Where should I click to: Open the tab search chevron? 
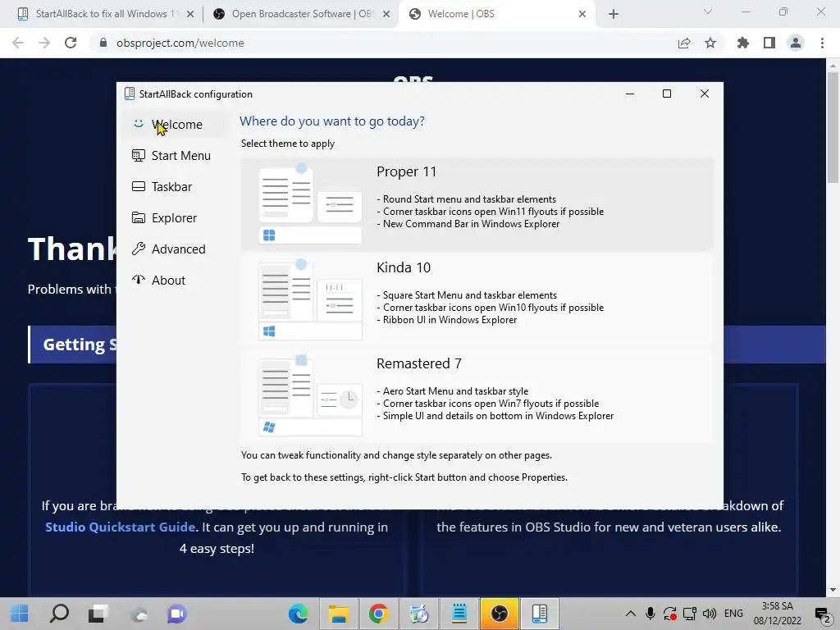pos(708,11)
